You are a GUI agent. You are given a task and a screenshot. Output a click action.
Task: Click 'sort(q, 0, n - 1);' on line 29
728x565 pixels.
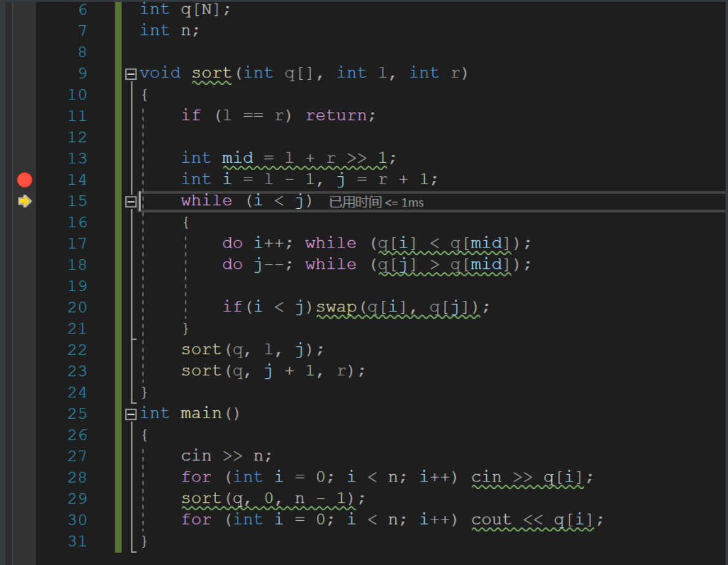coord(274,499)
